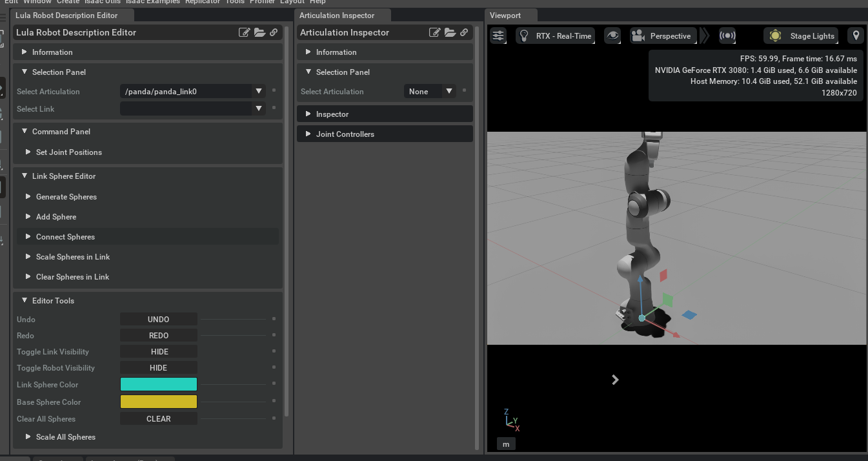Viewport: 868px width, 461px height.
Task: Open the Base Sphere Color swatch
Action: pos(159,402)
